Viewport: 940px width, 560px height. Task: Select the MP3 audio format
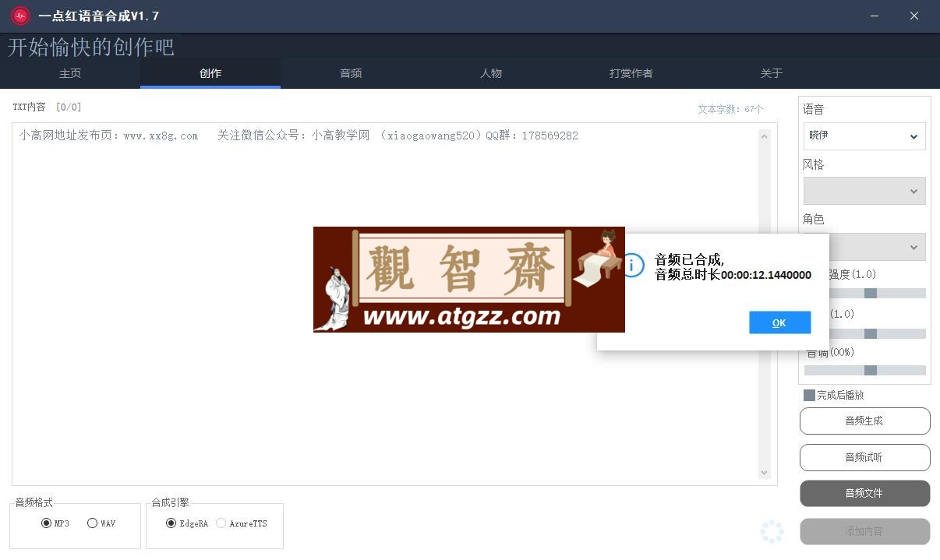(x=55, y=523)
